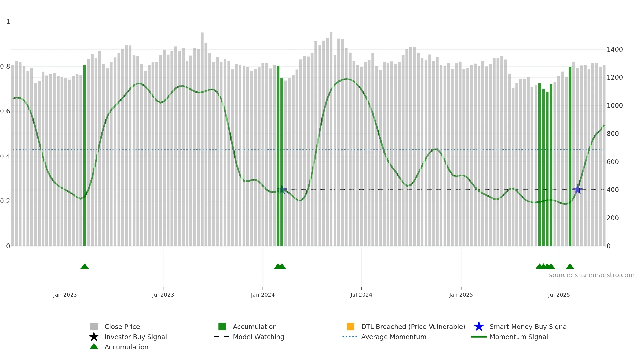The width and height of the screenshot is (644, 362).
Task: Click the Jul 2024 axis label
Action: point(361,295)
